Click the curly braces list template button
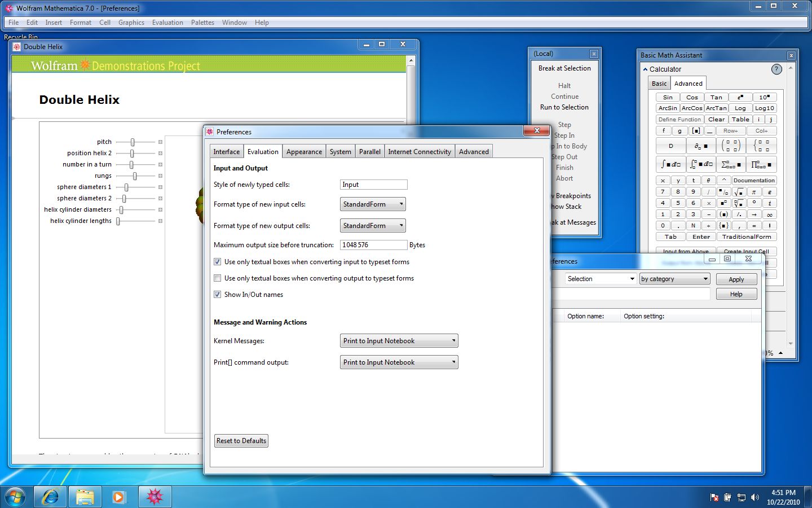The height and width of the screenshot is (508, 812). [723, 226]
